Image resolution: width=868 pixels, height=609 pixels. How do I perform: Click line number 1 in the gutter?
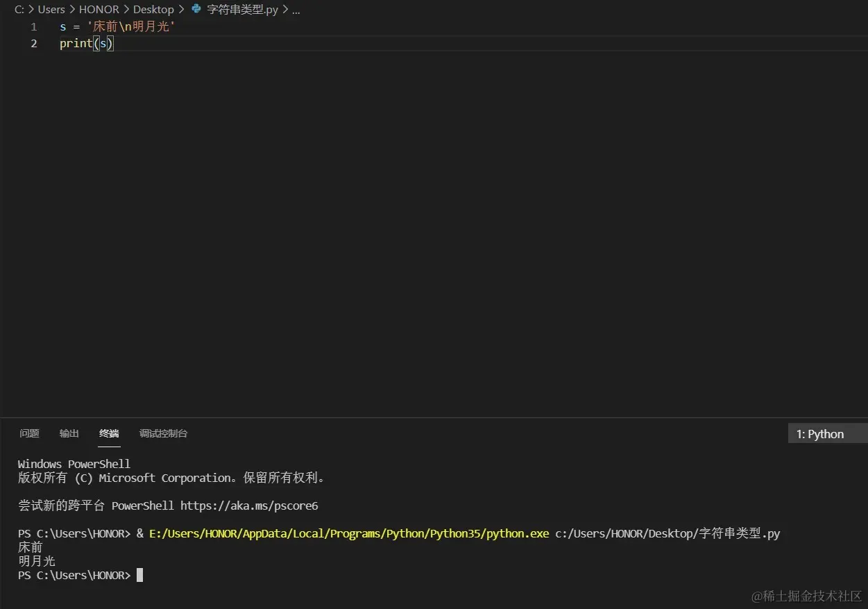pyautogui.click(x=33, y=27)
